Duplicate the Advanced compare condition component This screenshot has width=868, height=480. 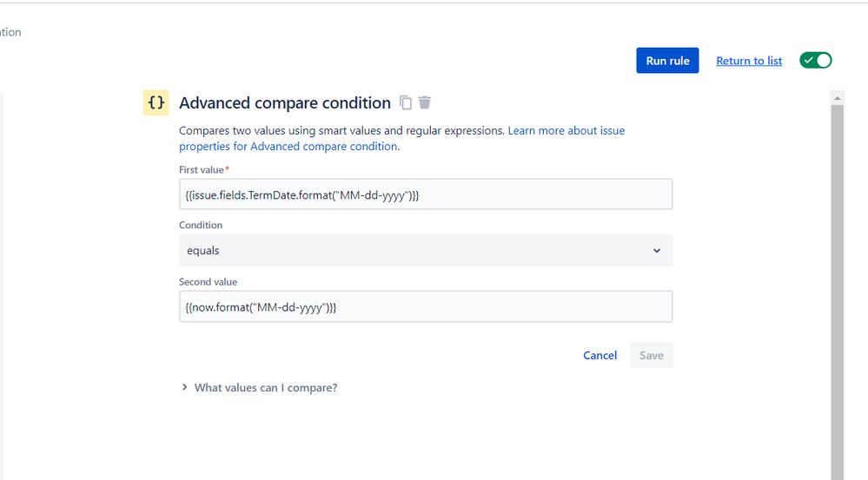[406, 102]
